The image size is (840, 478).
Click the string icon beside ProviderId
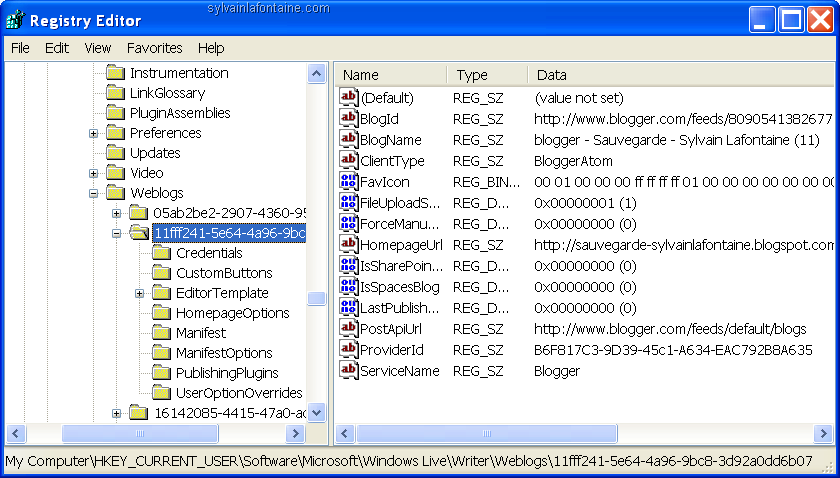349,349
